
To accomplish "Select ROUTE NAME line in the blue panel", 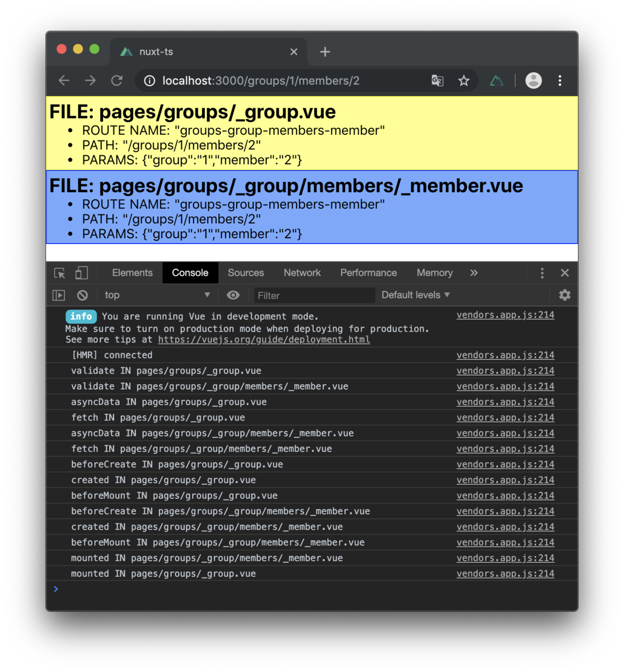I will tap(233, 204).
